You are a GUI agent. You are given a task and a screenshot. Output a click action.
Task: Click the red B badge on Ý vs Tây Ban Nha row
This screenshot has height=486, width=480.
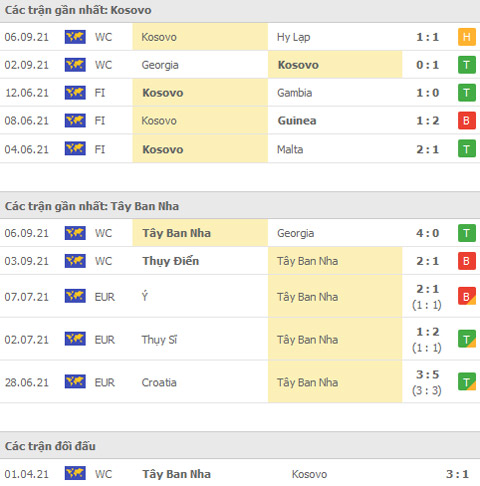coord(467,297)
